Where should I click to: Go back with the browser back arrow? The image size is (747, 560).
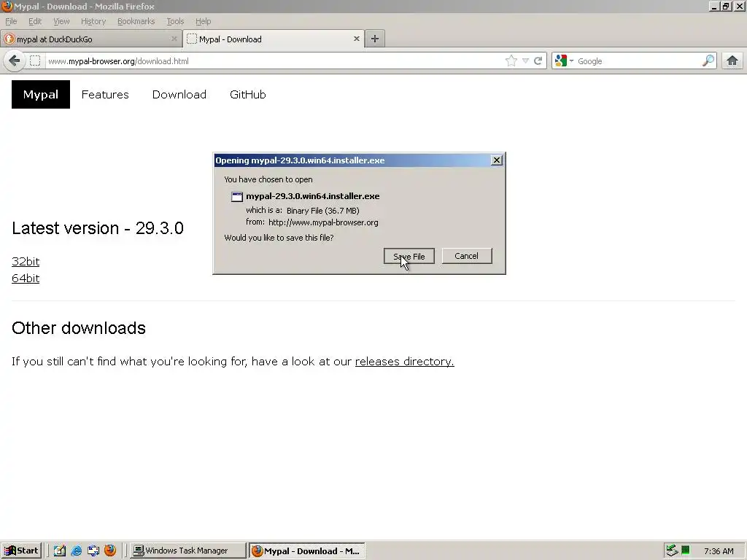[15, 61]
